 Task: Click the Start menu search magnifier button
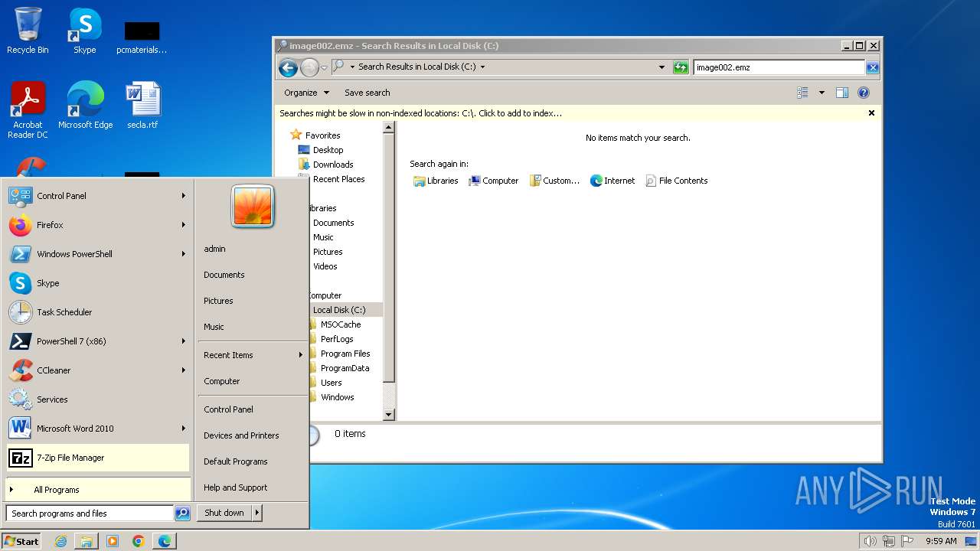tap(182, 514)
